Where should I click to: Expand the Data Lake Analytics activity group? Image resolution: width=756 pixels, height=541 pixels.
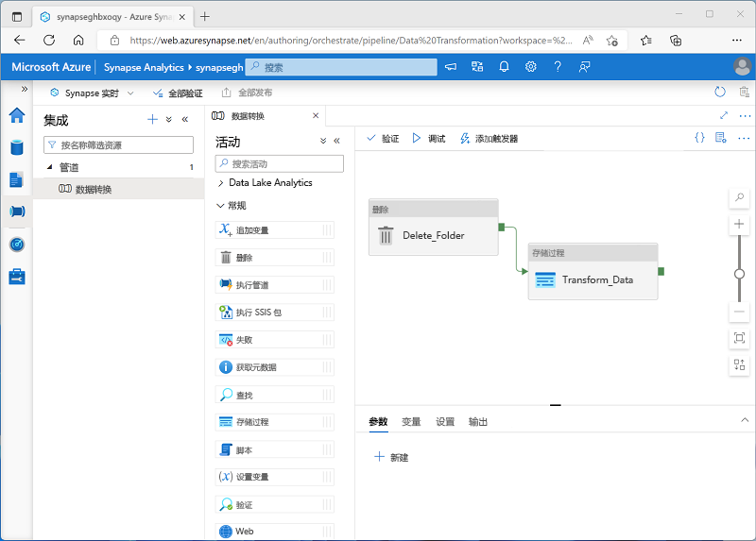221,182
